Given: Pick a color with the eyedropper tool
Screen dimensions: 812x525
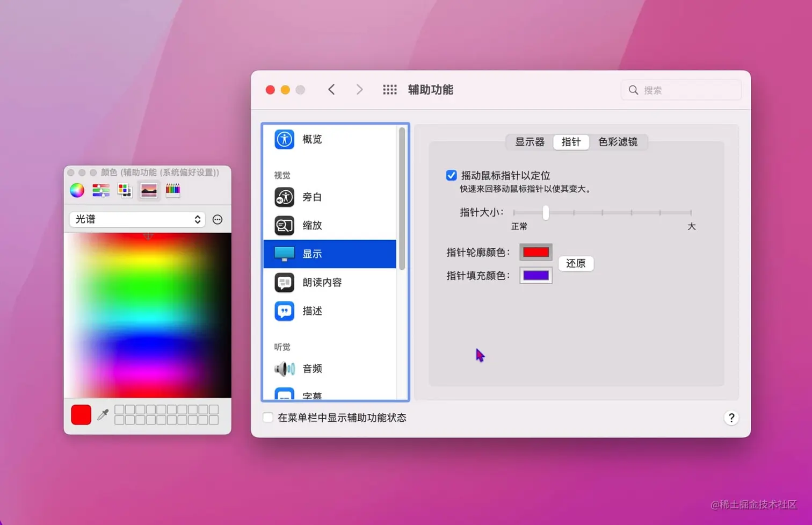Looking at the screenshot, I should pos(103,414).
